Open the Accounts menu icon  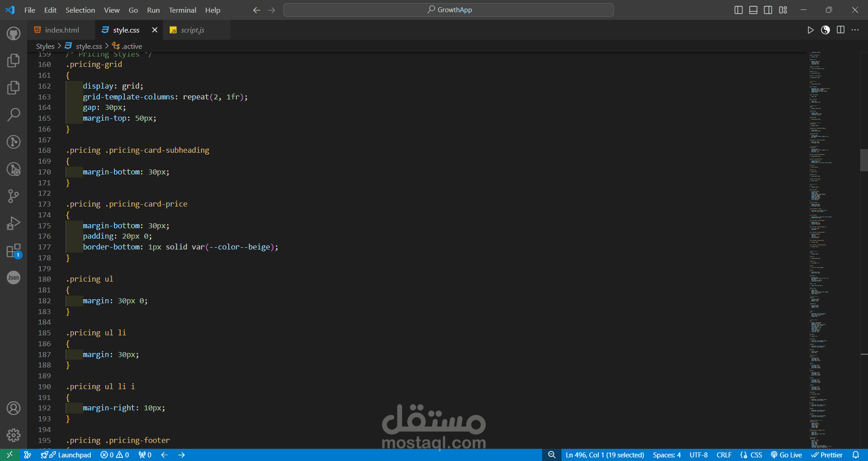point(14,408)
